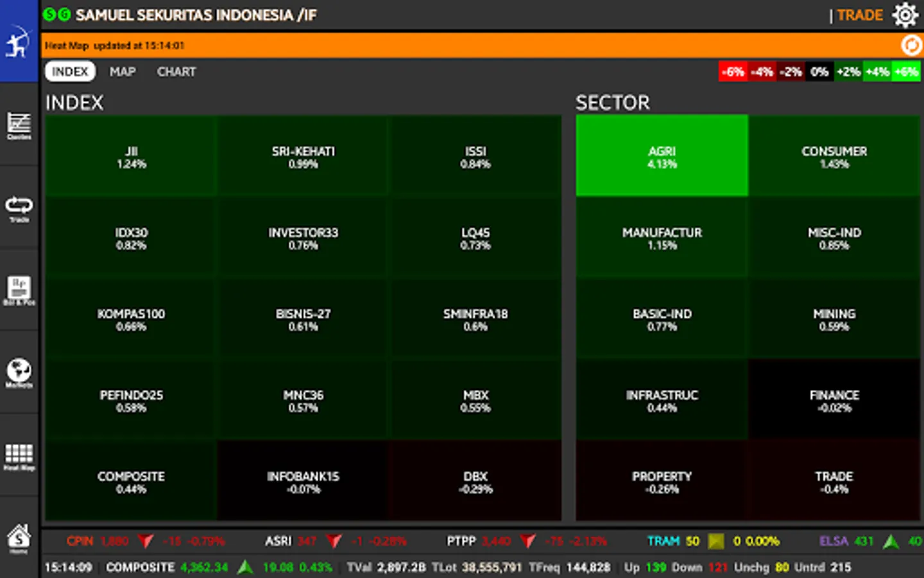Open the JII index tile

click(x=131, y=155)
